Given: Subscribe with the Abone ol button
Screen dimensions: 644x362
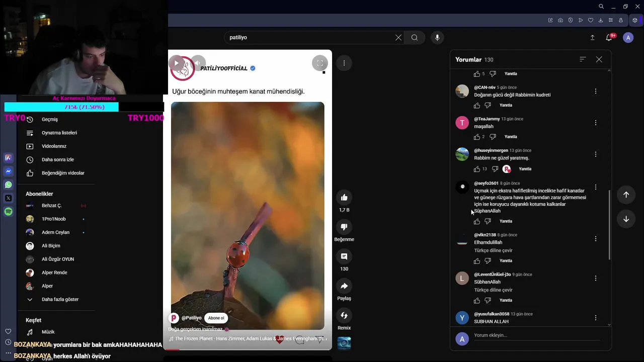Looking at the screenshot, I should [x=216, y=318].
